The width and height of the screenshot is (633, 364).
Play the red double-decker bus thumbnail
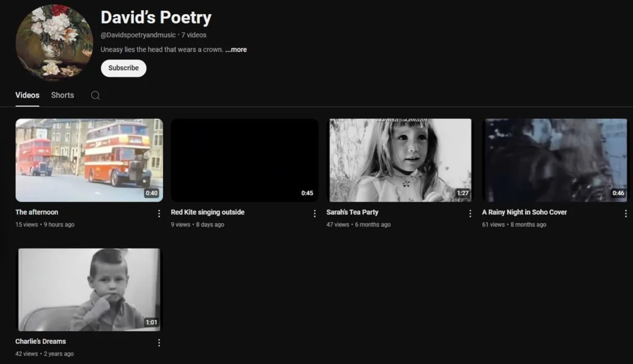point(89,160)
